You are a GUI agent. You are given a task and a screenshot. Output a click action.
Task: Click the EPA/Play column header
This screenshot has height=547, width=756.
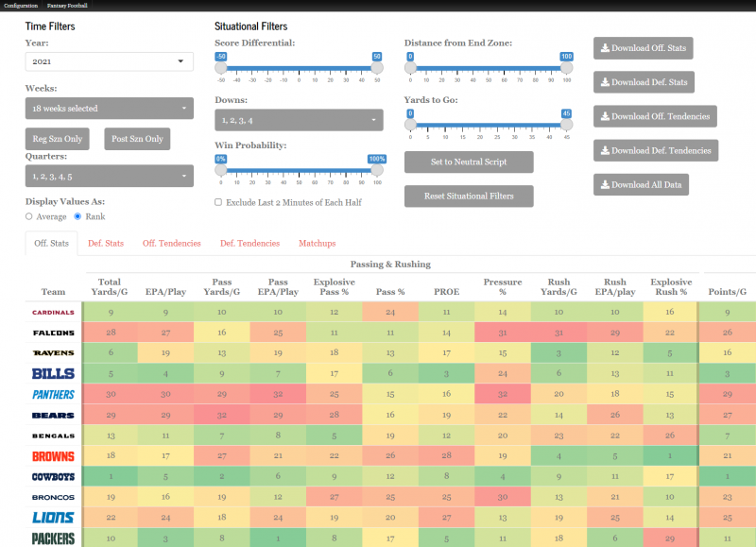point(166,292)
